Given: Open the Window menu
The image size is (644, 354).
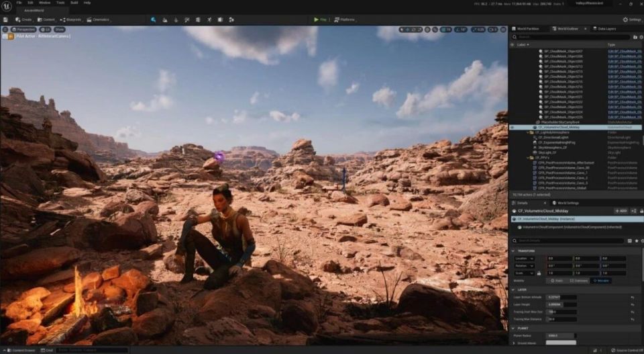Looking at the screenshot, I should coord(44,3).
